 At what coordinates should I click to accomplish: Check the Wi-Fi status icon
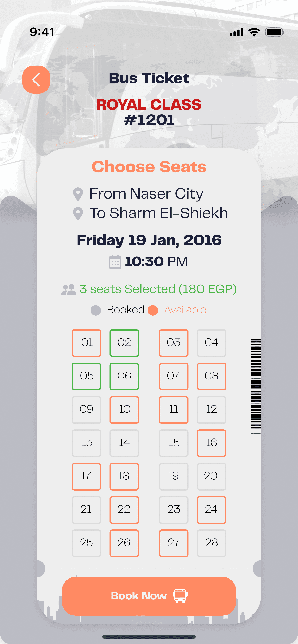click(x=254, y=32)
